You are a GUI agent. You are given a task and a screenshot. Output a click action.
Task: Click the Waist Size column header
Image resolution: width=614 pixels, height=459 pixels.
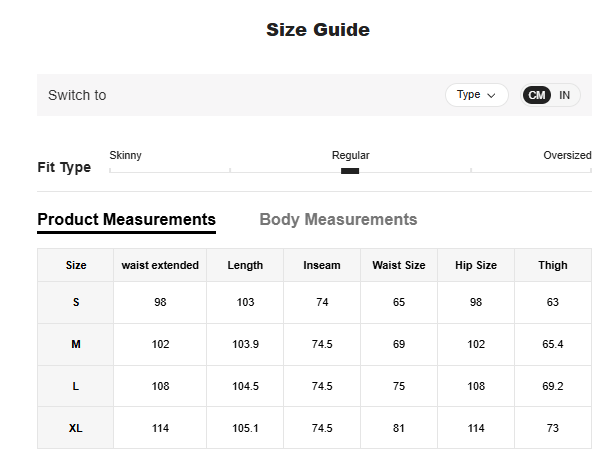pos(399,265)
